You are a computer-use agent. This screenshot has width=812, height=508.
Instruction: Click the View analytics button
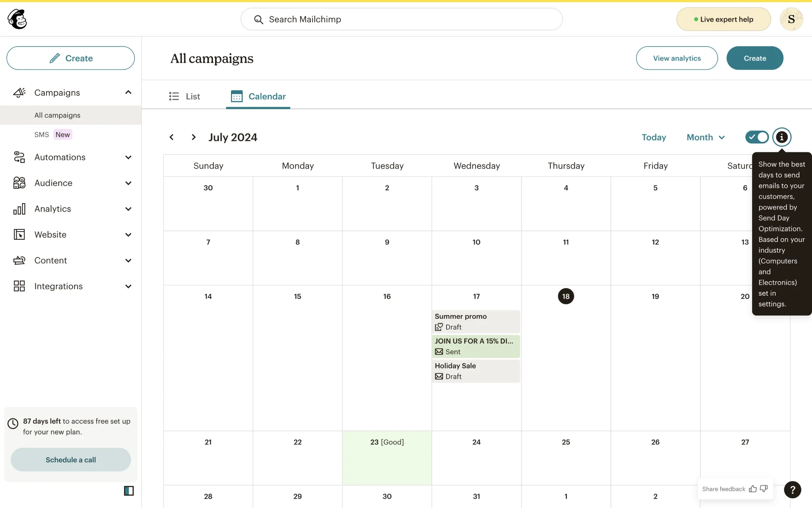tap(677, 58)
